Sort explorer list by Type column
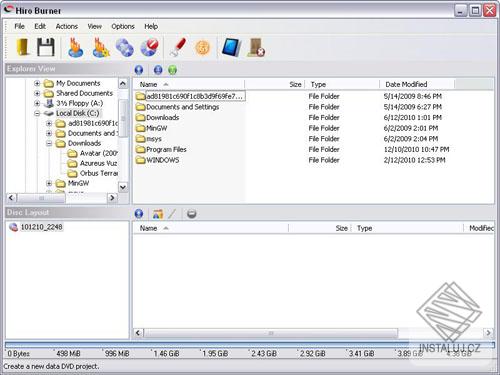The height and width of the screenshot is (375, 500). pos(342,84)
